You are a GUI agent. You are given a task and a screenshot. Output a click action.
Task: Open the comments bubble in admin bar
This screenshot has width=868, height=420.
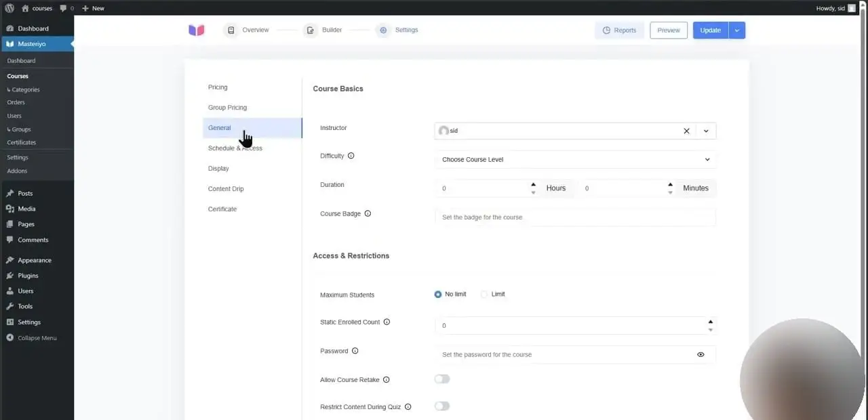tap(63, 8)
